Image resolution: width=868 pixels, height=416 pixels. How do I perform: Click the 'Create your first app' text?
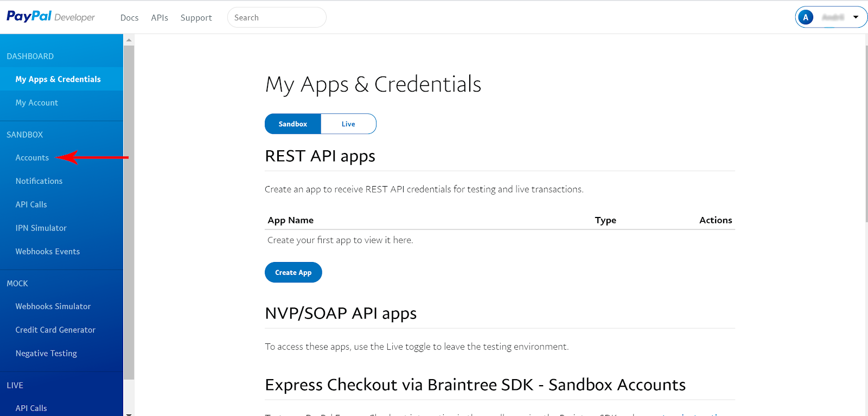pos(340,240)
